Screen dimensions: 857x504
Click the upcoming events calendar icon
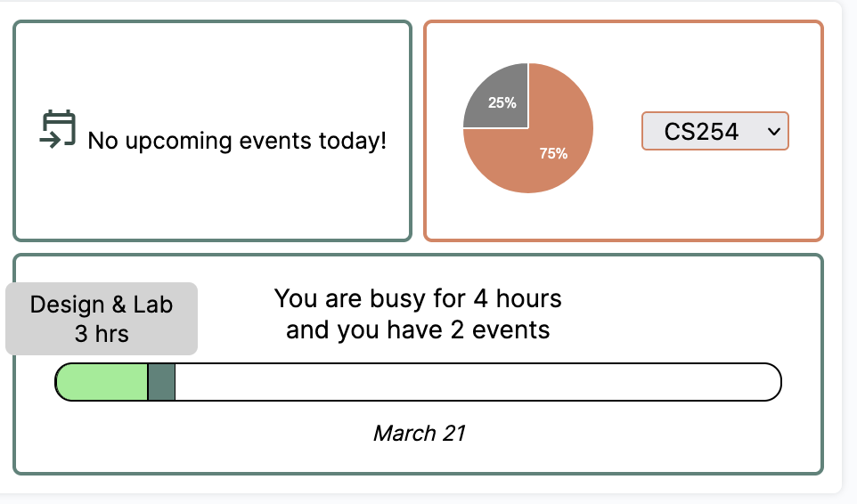pyautogui.click(x=59, y=130)
